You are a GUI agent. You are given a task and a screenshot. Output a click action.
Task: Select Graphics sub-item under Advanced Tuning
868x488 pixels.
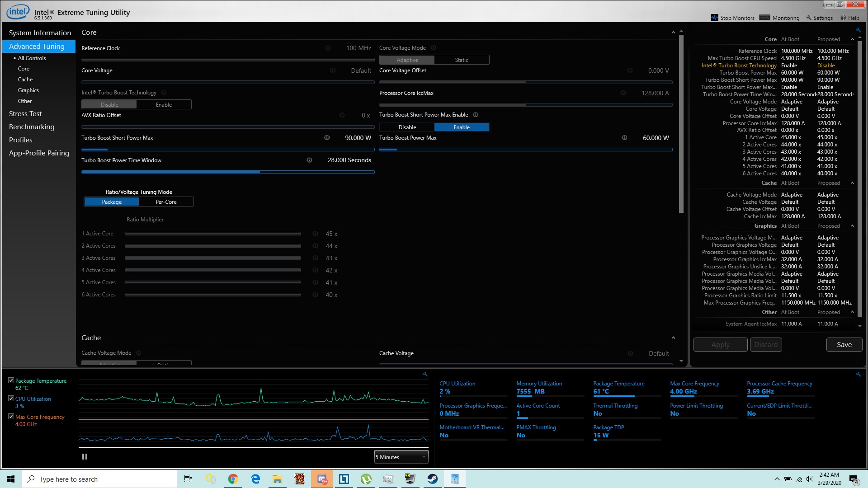coord(28,90)
